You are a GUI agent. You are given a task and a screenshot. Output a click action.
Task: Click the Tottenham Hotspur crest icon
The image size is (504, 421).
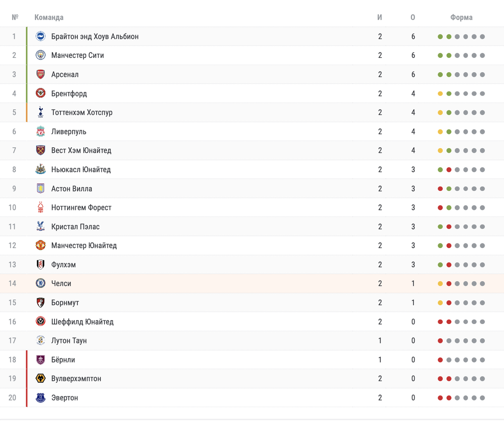click(40, 112)
